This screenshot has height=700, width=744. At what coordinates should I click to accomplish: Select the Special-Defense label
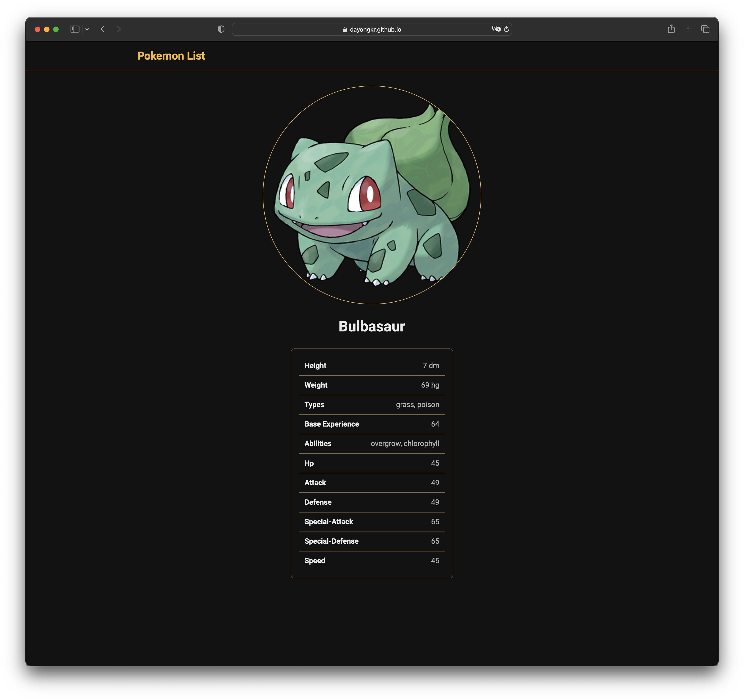(x=331, y=541)
